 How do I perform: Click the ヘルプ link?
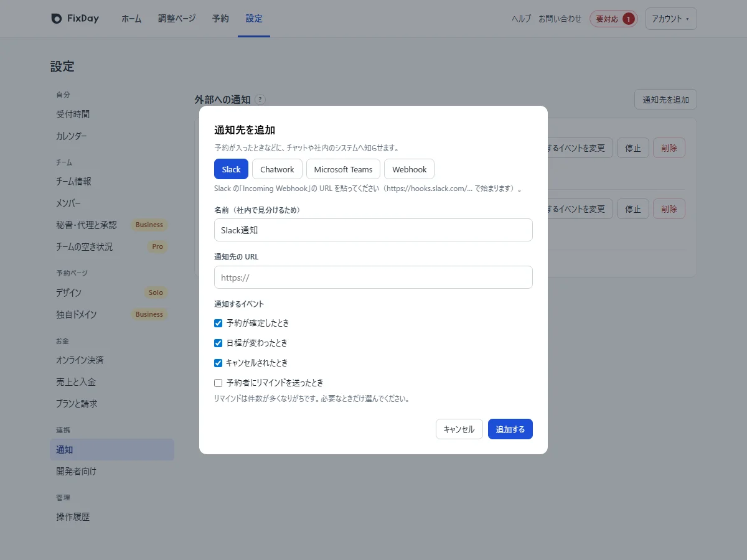(x=521, y=19)
